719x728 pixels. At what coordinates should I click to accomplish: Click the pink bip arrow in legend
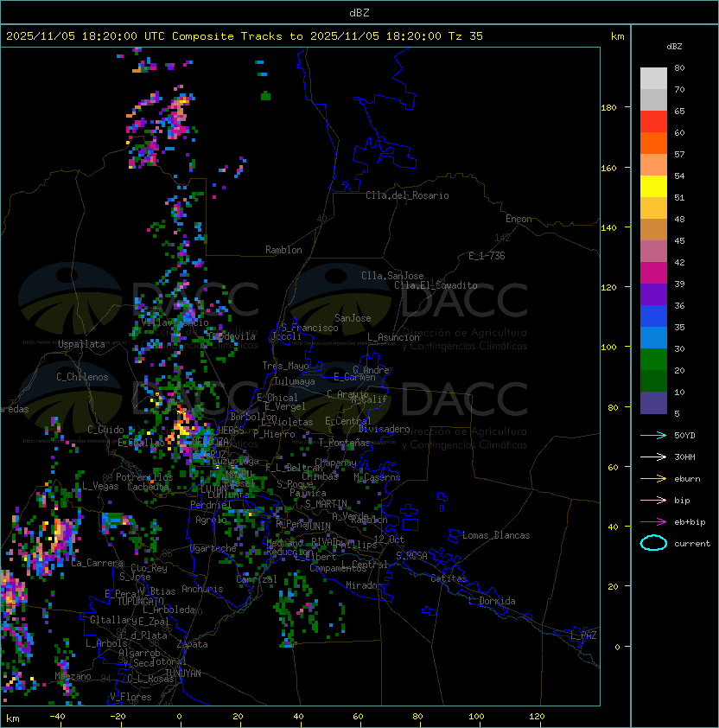click(x=653, y=501)
